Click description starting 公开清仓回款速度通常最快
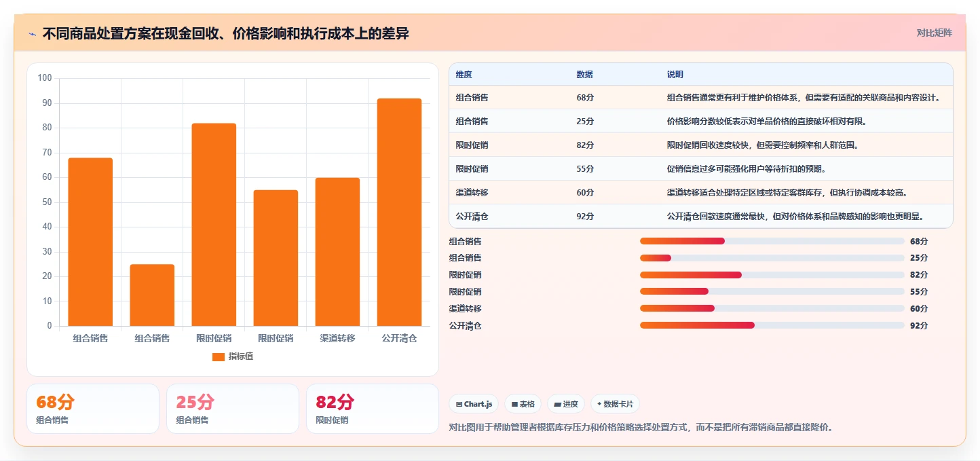980x461 pixels. click(x=795, y=217)
